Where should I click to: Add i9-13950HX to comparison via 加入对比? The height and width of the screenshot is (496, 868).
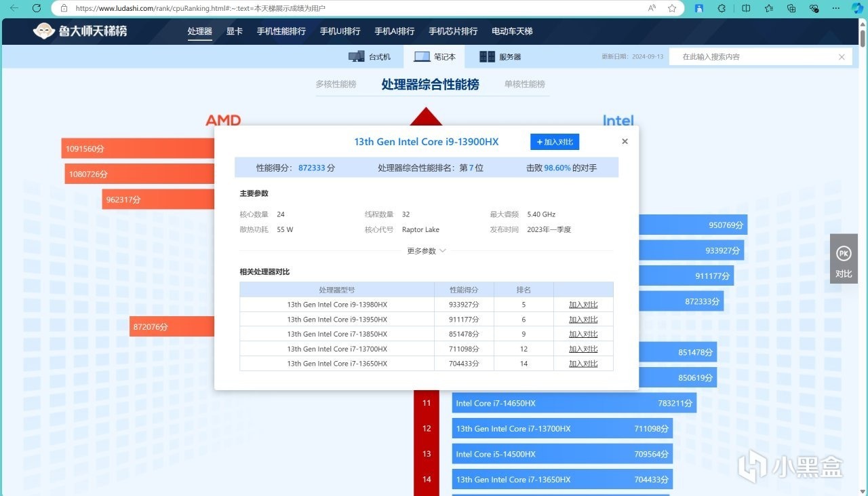(583, 320)
